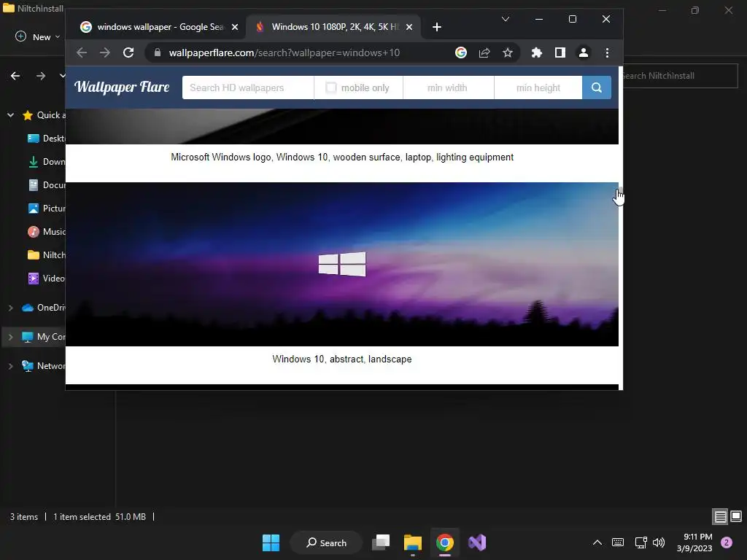747x560 pixels.
Task: Go back in Chrome browser
Action: pos(82,52)
